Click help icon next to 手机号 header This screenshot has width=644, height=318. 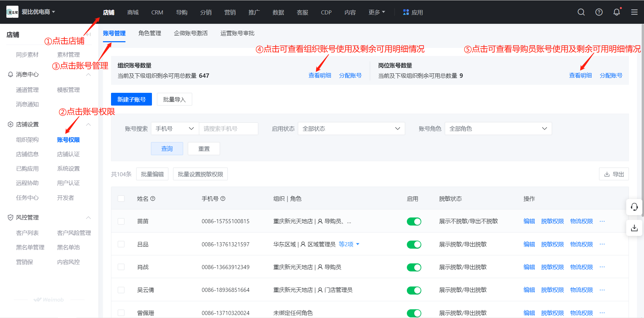coord(223,199)
